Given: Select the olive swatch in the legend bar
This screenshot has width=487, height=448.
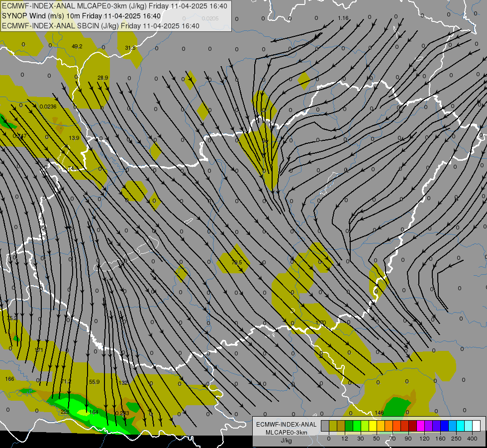Looking at the screenshot, I should tap(333, 426).
